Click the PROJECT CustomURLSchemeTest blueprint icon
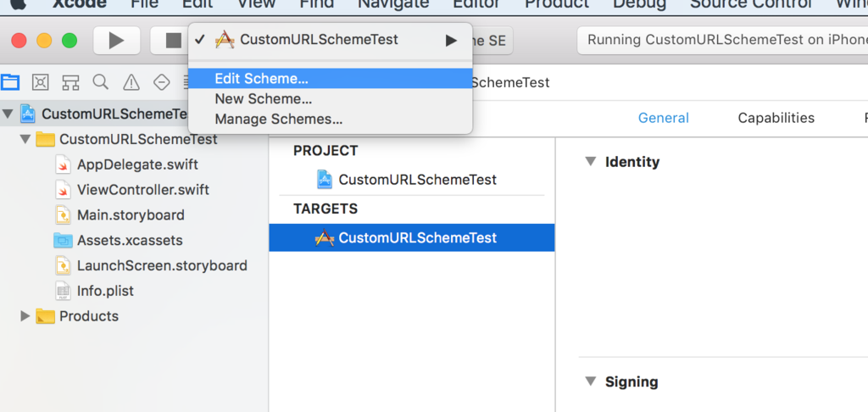868x412 pixels. tap(325, 180)
